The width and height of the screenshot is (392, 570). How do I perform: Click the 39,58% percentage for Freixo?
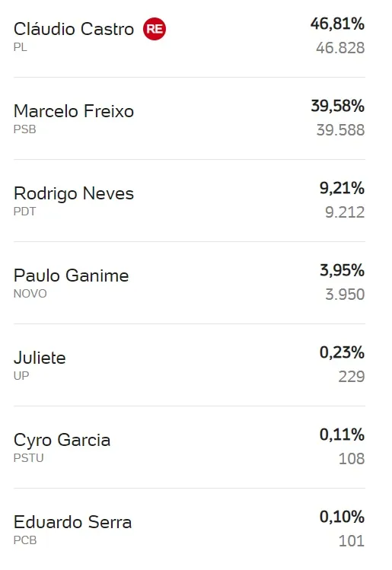pyautogui.click(x=337, y=106)
